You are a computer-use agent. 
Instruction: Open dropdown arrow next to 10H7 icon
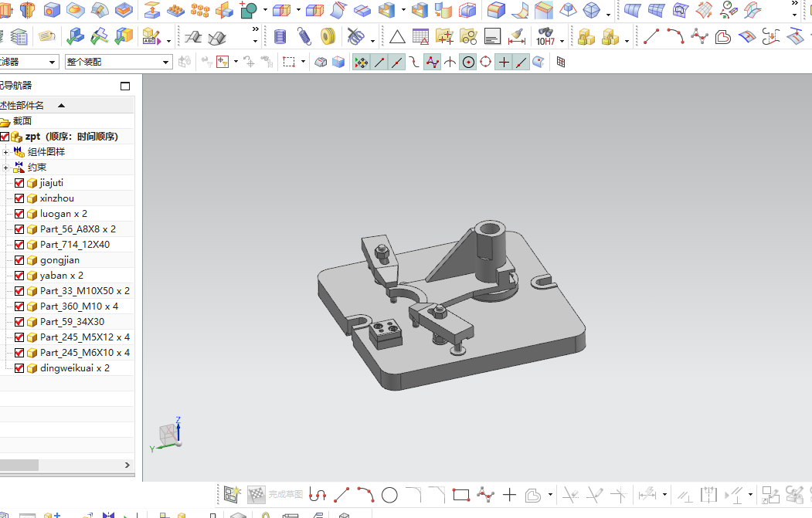pyautogui.click(x=562, y=41)
